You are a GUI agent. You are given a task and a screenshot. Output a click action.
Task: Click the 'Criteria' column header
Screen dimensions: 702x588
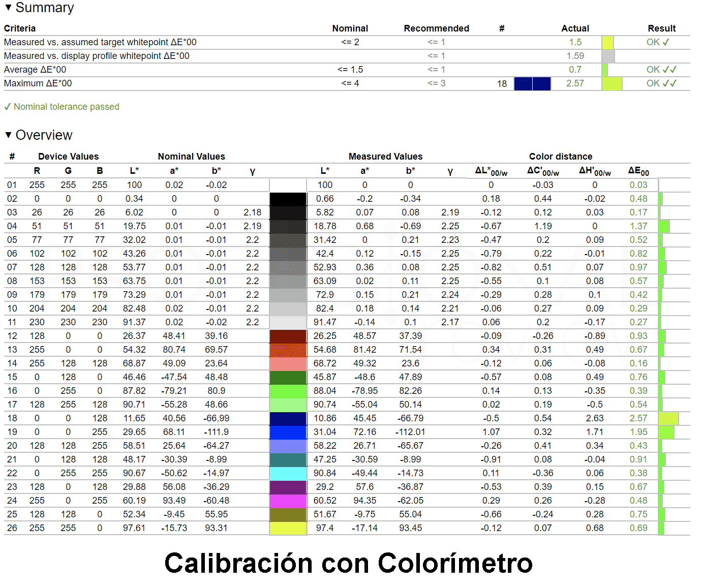pyautogui.click(x=20, y=28)
